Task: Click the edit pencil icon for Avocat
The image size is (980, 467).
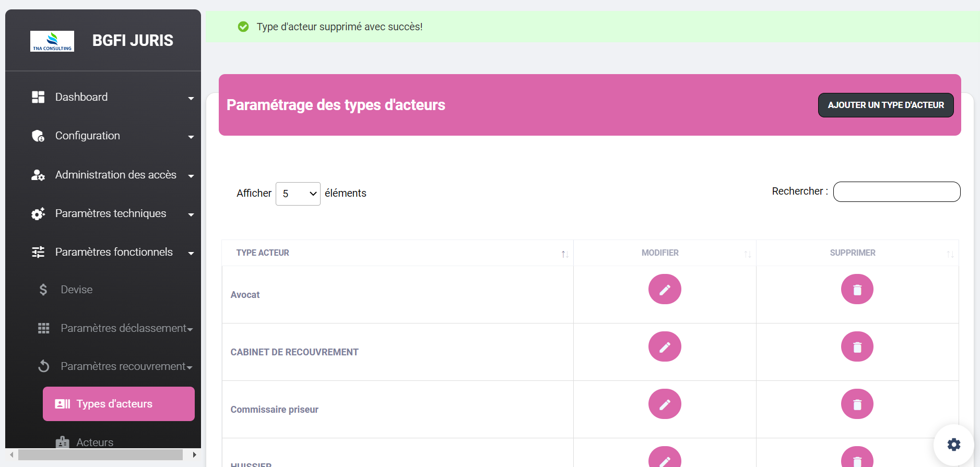Action: coord(665,289)
